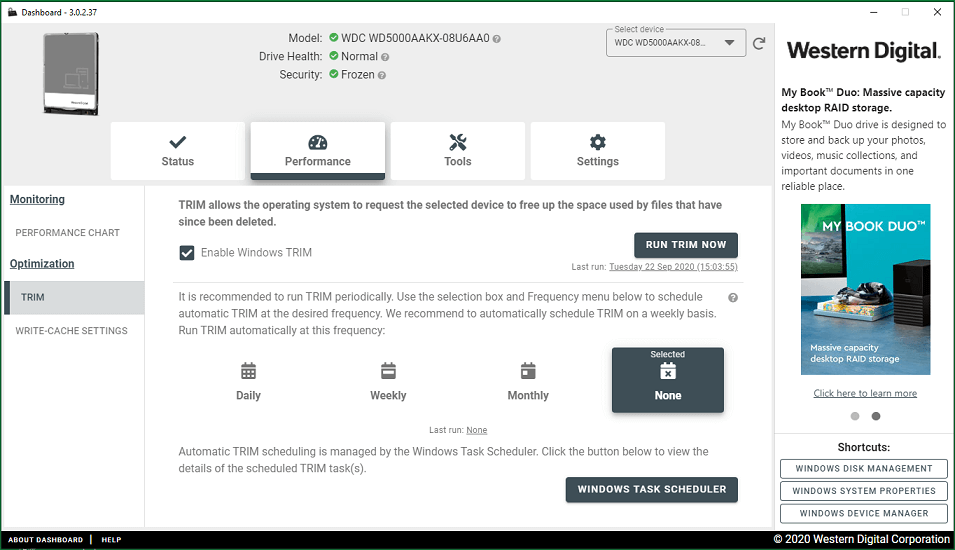
Task: Click help icon next to Model name
Action: point(497,39)
